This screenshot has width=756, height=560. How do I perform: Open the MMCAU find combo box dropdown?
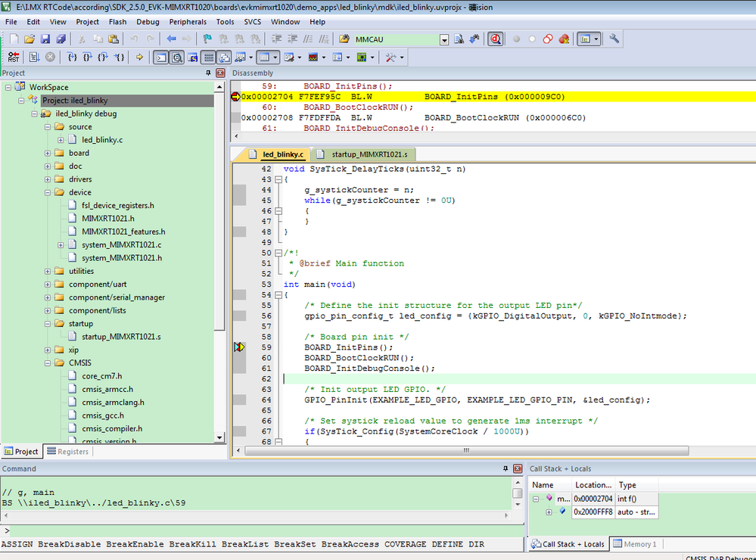[x=444, y=39]
